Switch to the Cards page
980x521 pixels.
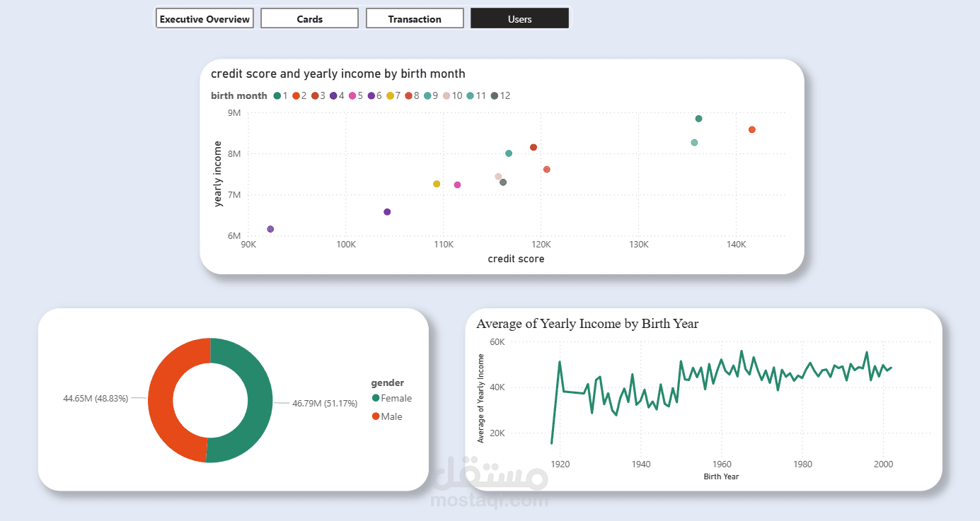tap(310, 19)
